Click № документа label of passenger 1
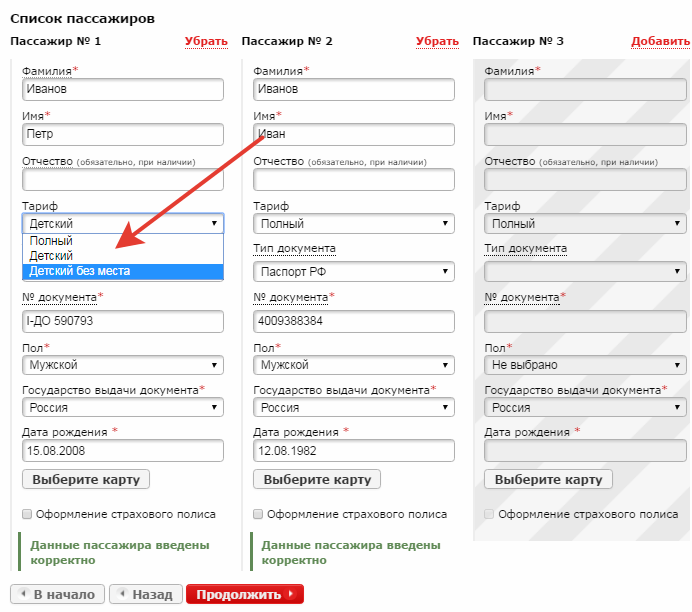The image size is (692, 612). (x=59, y=297)
